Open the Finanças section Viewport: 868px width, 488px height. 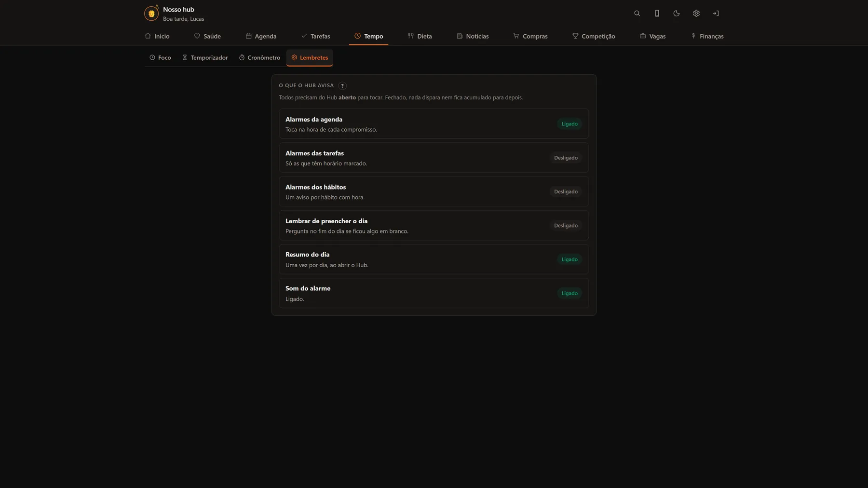click(x=707, y=36)
